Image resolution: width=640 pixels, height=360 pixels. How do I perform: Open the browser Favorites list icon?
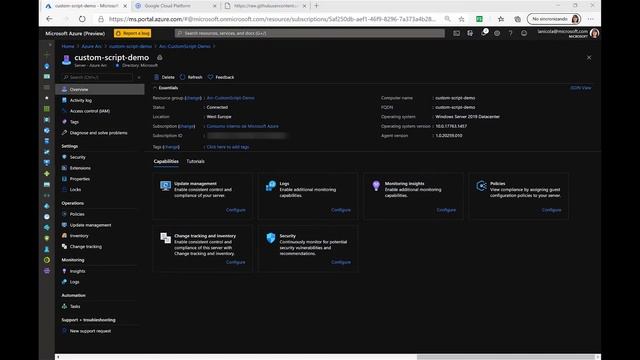click(501, 19)
